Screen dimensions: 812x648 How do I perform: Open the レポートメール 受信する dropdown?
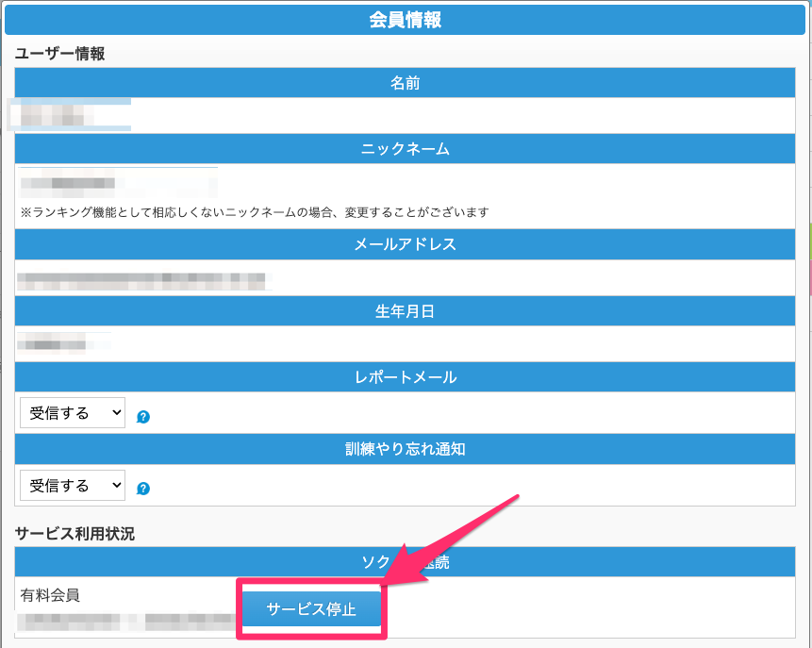point(73,412)
